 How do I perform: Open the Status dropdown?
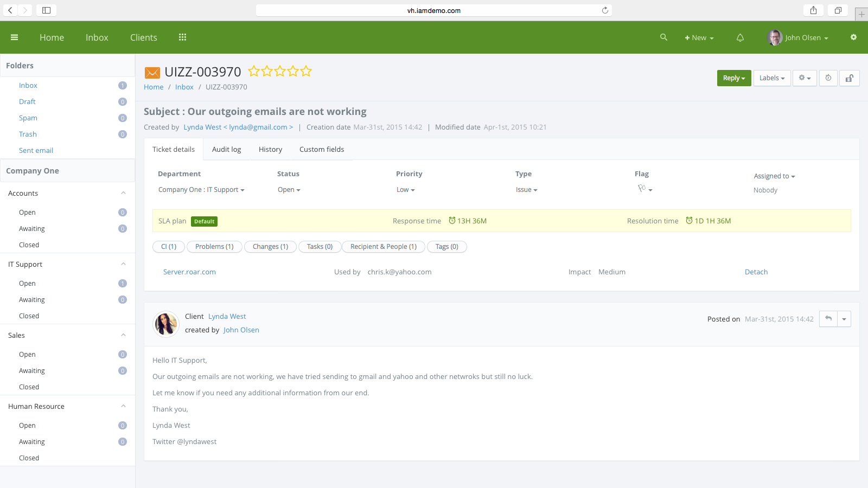(x=289, y=190)
